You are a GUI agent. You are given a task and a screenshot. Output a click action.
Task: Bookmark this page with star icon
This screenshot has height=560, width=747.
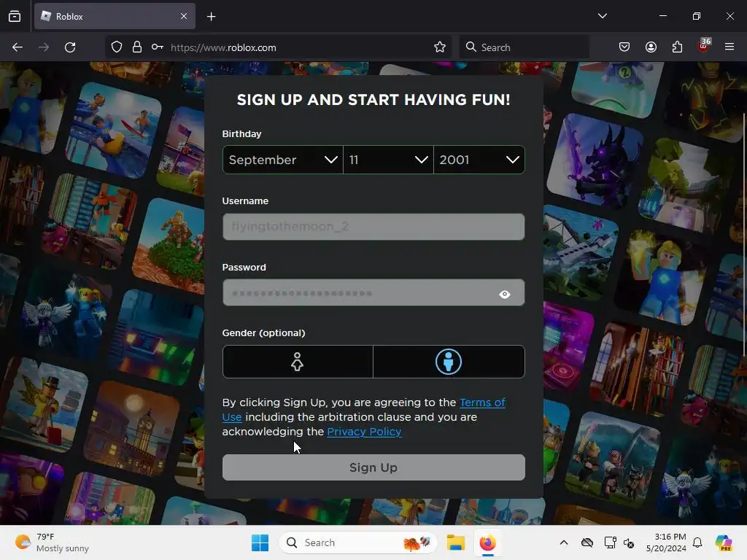pyautogui.click(x=440, y=47)
